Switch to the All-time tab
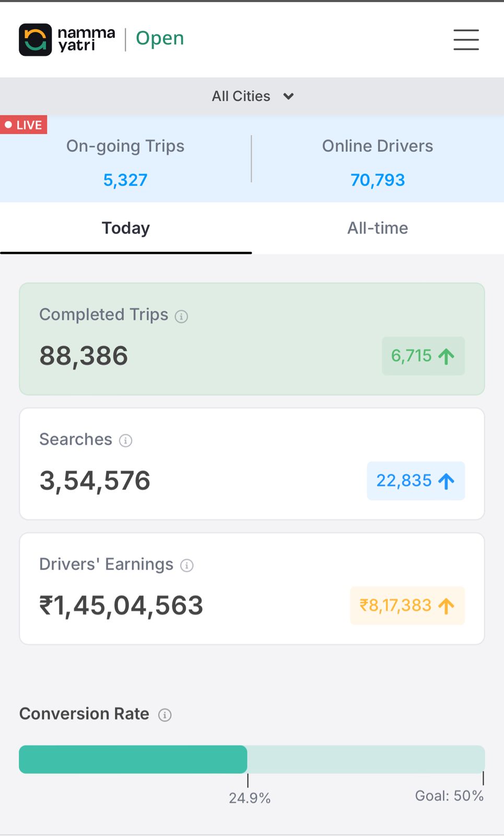Image resolution: width=504 pixels, height=836 pixels. pyautogui.click(x=378, y=228)
